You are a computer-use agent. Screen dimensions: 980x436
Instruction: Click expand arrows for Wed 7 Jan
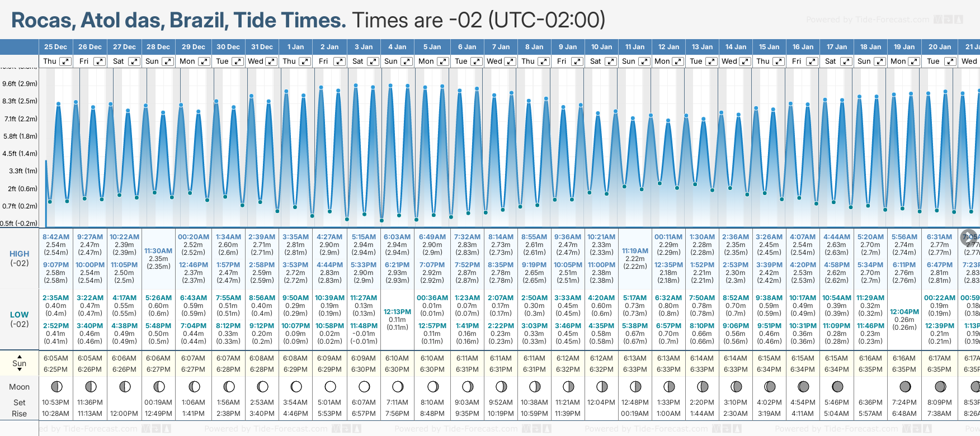coord(510,61)
